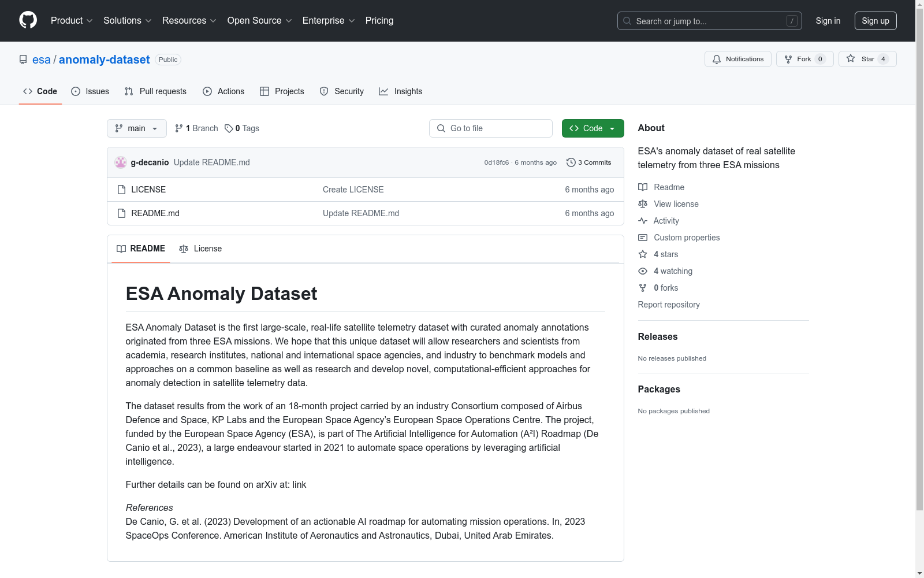Click the Update README.md message in header row
924x578 pixels.
[x=212, y=162]
